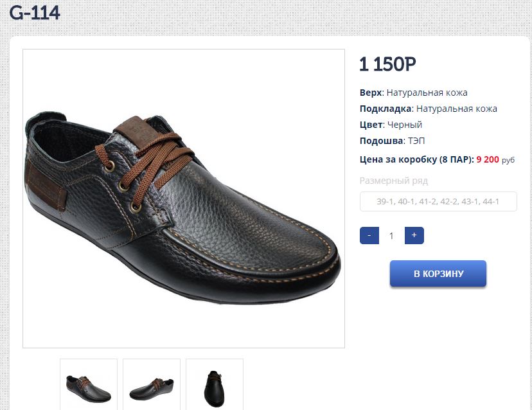The height and width of the screenshot is (410, 532).
Task: Click the Верх material label
Action: point(371,93)
